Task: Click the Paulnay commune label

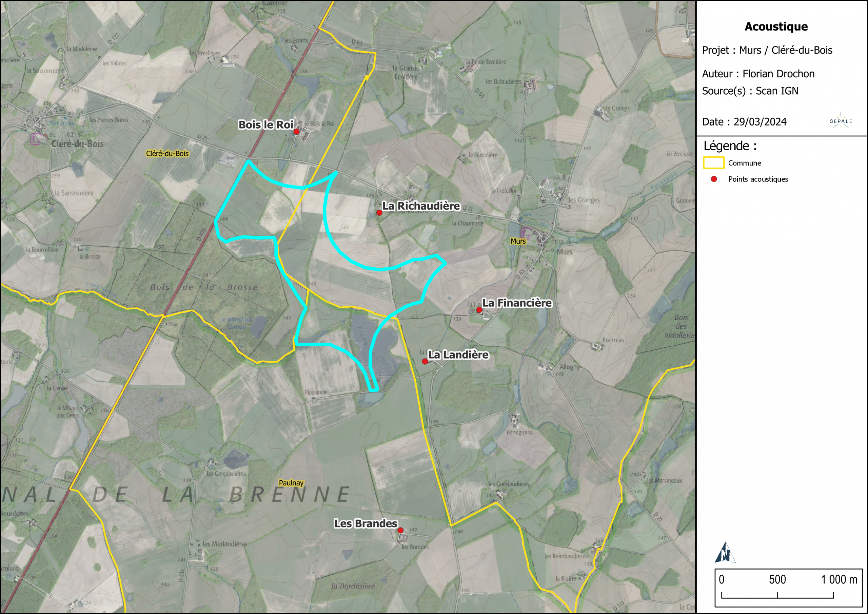Action: click(291, 483)
